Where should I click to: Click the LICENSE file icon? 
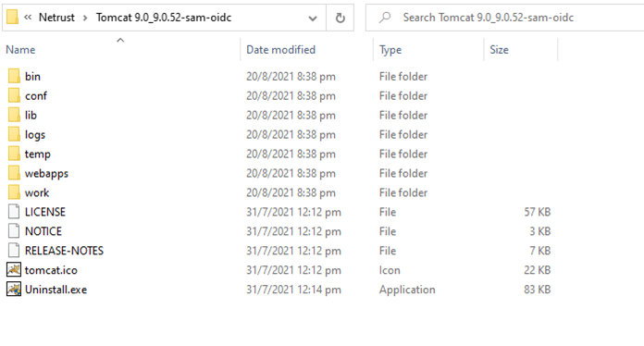click(14, 211)
